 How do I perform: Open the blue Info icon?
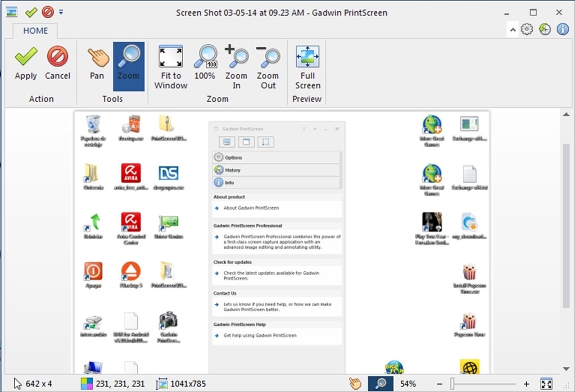pyautogui.click(x=563, y=29)
